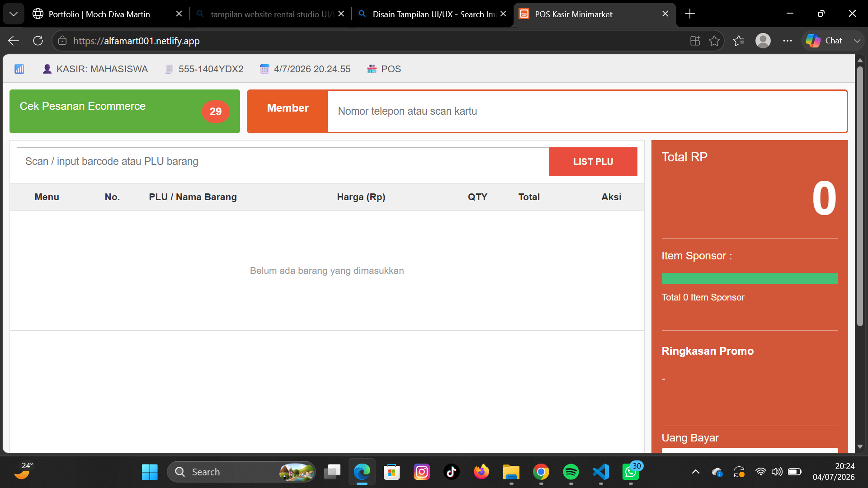Open Visual Studio Code on taskbar
The height and width of the screenshot is (488, 868).
click(x=601, y=472)
